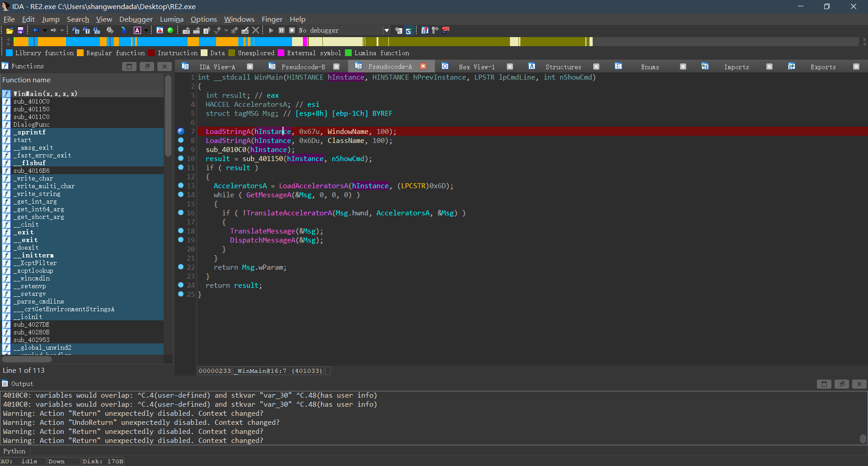Click the first binoculars search icon
Image resolution: width=868 pixels, height=466 pixels.
(x=75, y=30)
